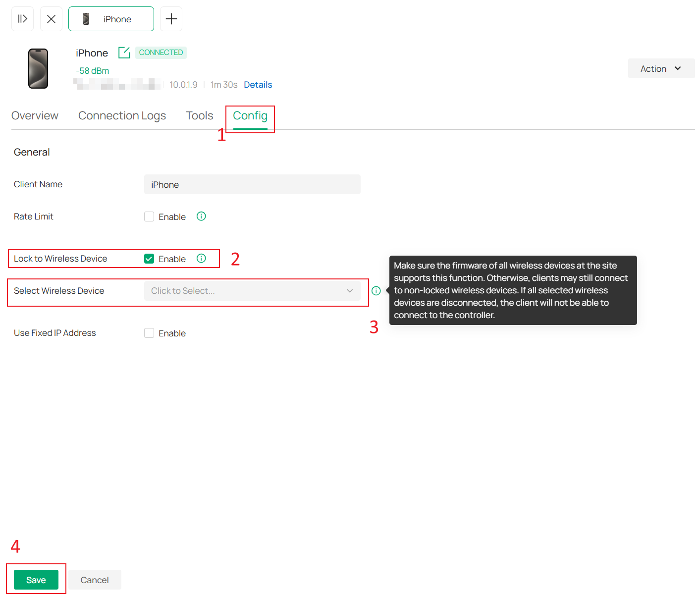The width and height of the screenshot is (700, 597).
Task: Click the Select Wireless Device info icon
Action: point(376,291)
